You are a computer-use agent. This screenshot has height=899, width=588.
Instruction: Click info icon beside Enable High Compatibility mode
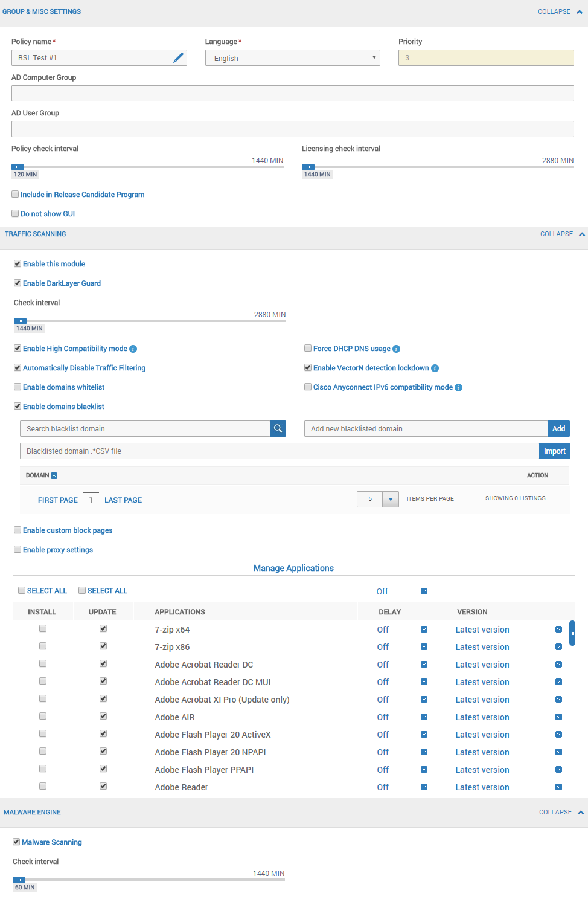click(x=133, y=349)
